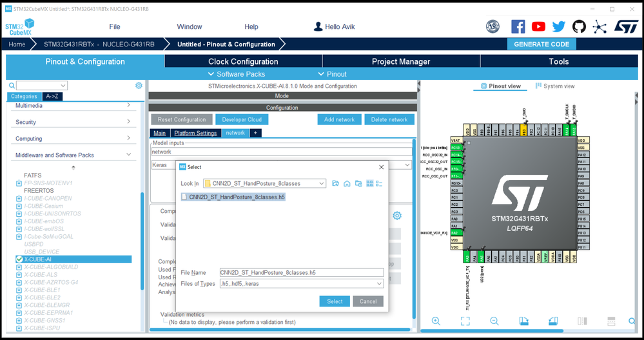Open the GitHub icon in header
The image size is (644, 340).
(x=579, y=26)
